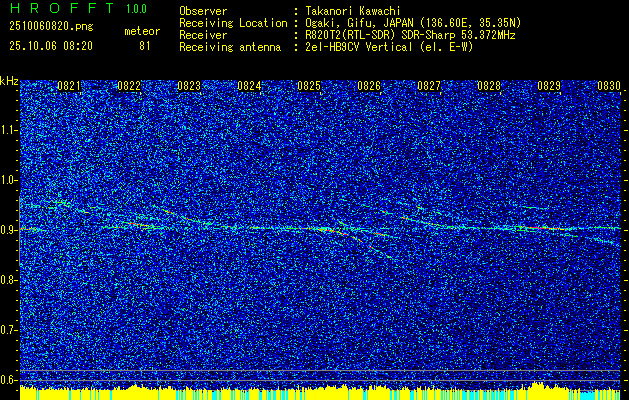
Task: Click the meteor count value 81
Action: tap(144, 46)
